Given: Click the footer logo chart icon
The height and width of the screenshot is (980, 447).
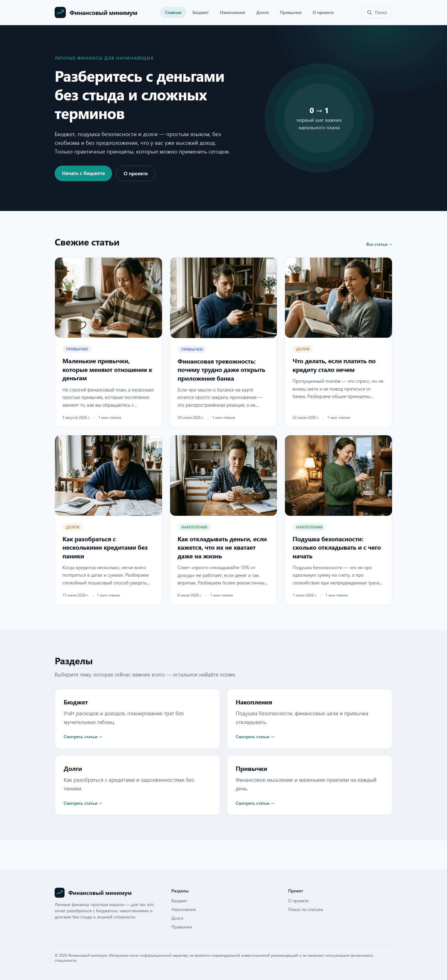Looking at the screenshot, I should click(x=60, y=892).
